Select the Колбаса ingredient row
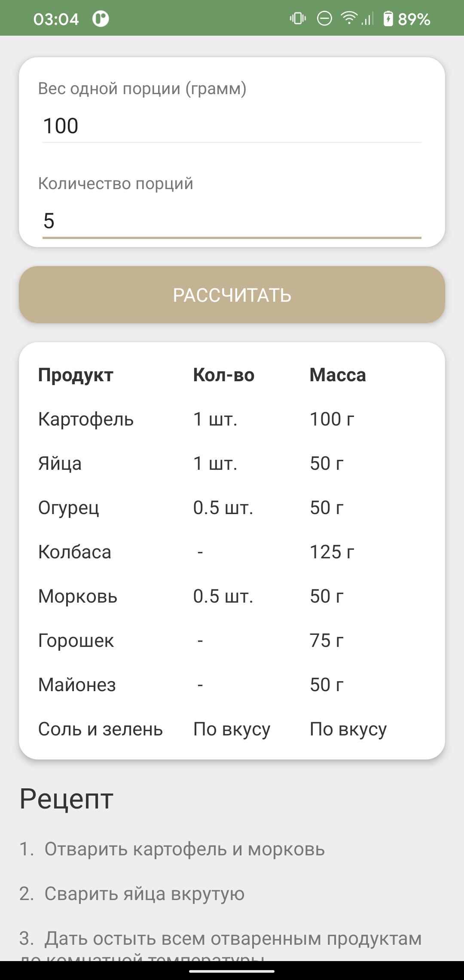The height and width of the screenshot is (980, 464). [232, 552]
